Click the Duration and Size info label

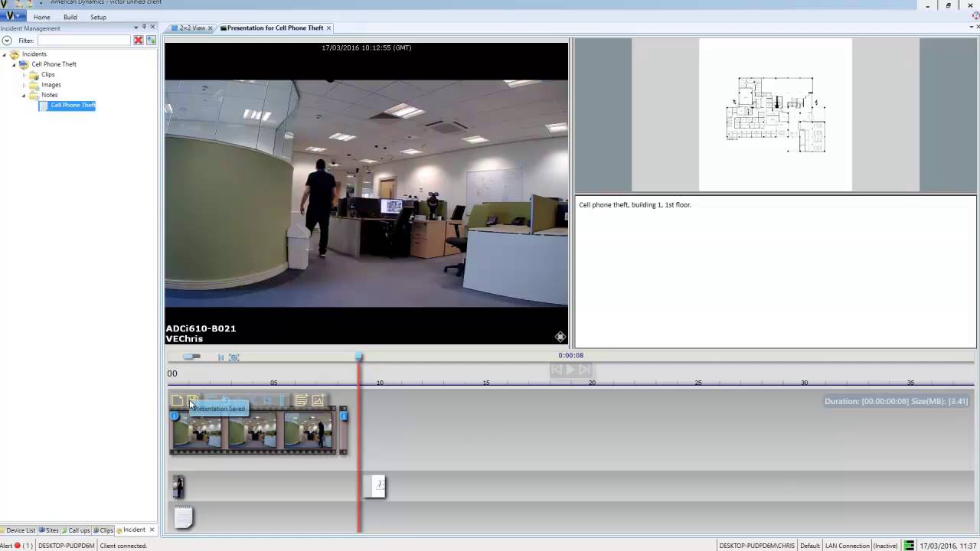pyautogui.click(x=896, y=401)
